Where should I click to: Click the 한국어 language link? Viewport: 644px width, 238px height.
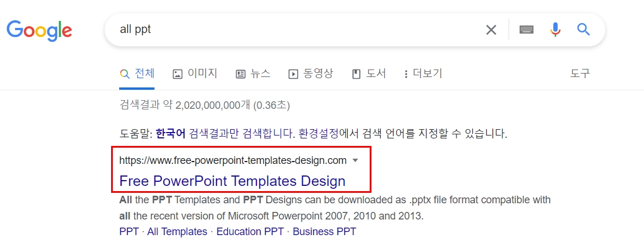171,134
